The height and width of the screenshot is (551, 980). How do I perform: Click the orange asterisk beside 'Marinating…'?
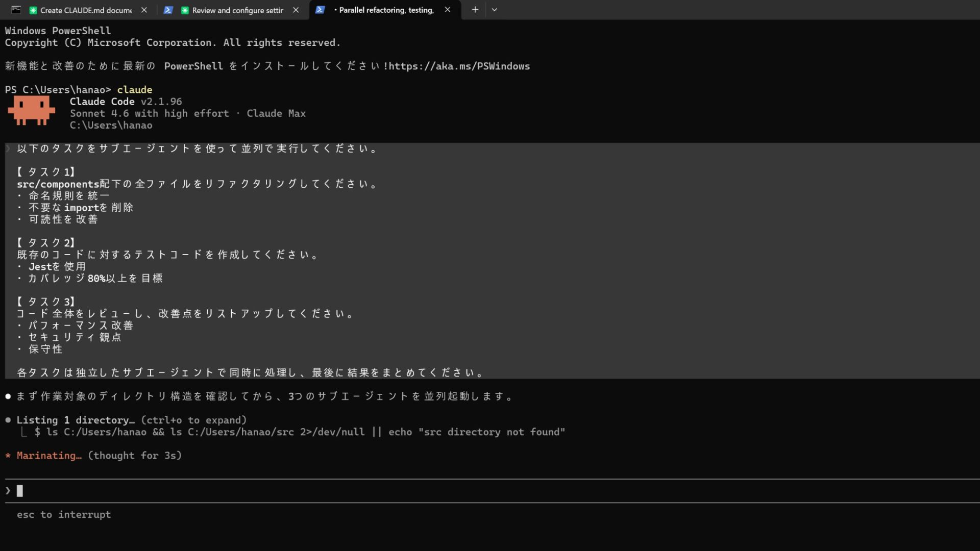point(7,456)
